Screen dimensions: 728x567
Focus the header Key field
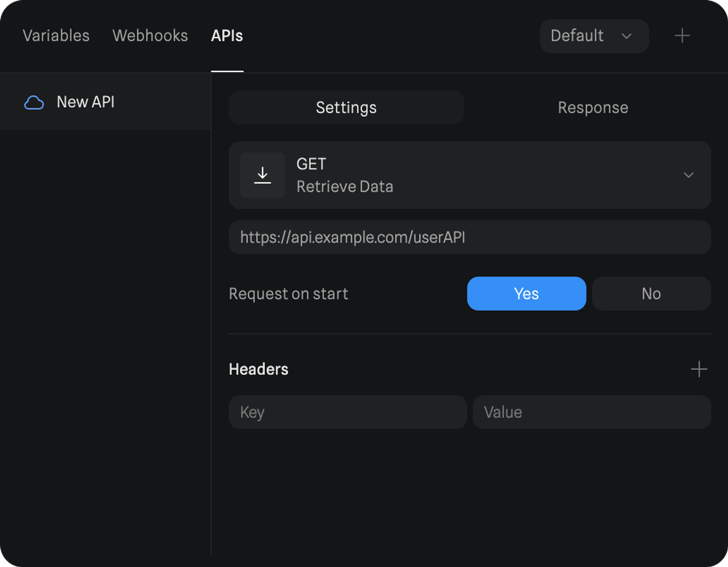(347, 412)
